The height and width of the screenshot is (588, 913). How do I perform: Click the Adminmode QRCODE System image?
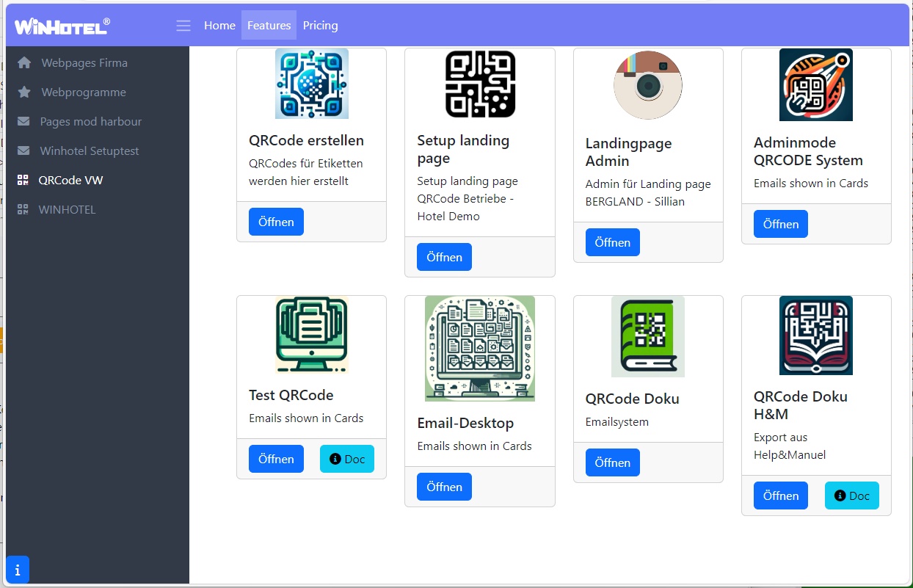(x=816, y=84)
